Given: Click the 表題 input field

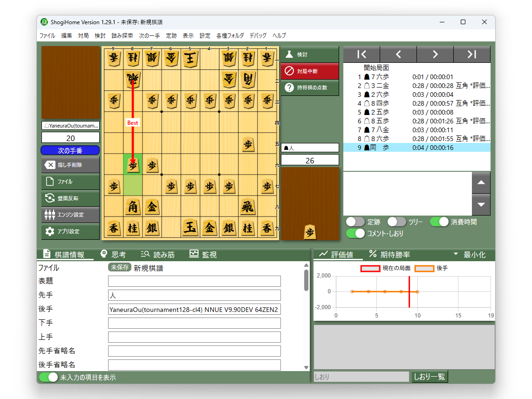Looking at the screenshot, I should [194, 281].
